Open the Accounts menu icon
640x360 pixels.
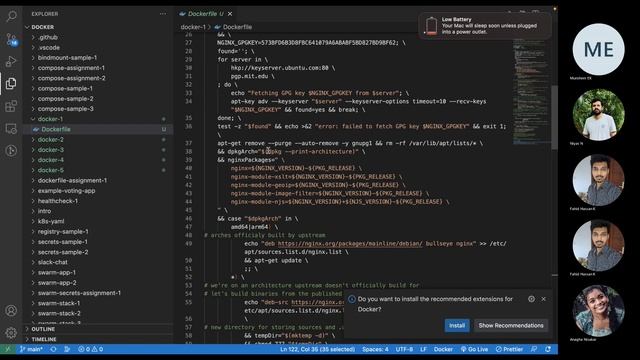point(11,311)
